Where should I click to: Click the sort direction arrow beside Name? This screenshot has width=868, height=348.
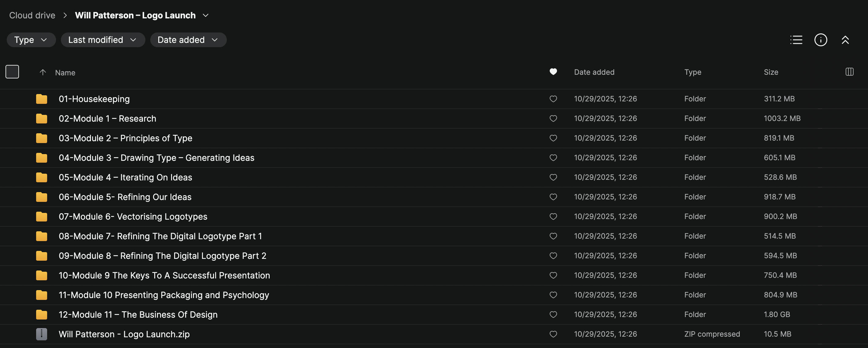click(x=43, y=72)
